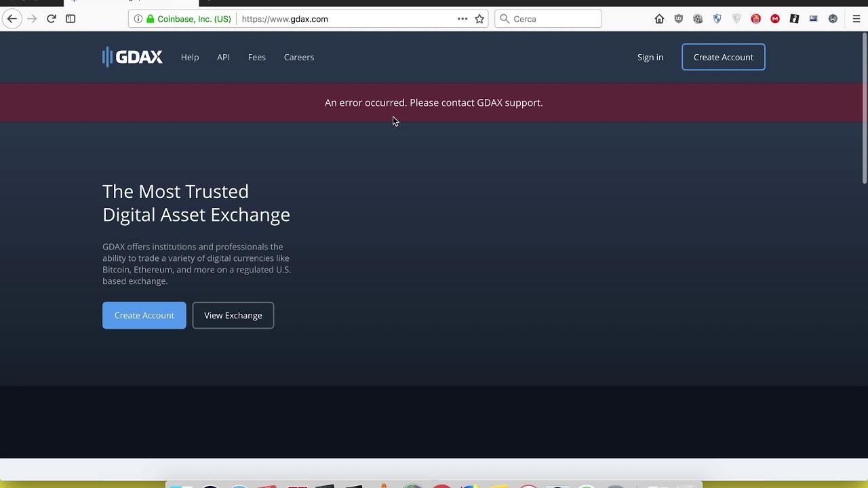This screenshot has width=868, height=488.
Task: Click the blue and white shield extension
Action: tap(717, 19)
